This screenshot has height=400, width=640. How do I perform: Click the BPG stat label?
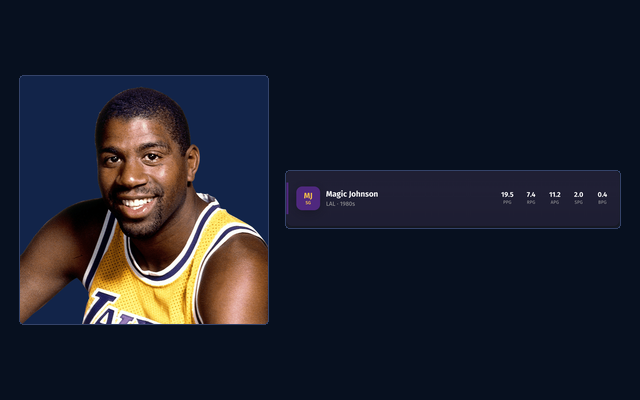pos(602,202)
